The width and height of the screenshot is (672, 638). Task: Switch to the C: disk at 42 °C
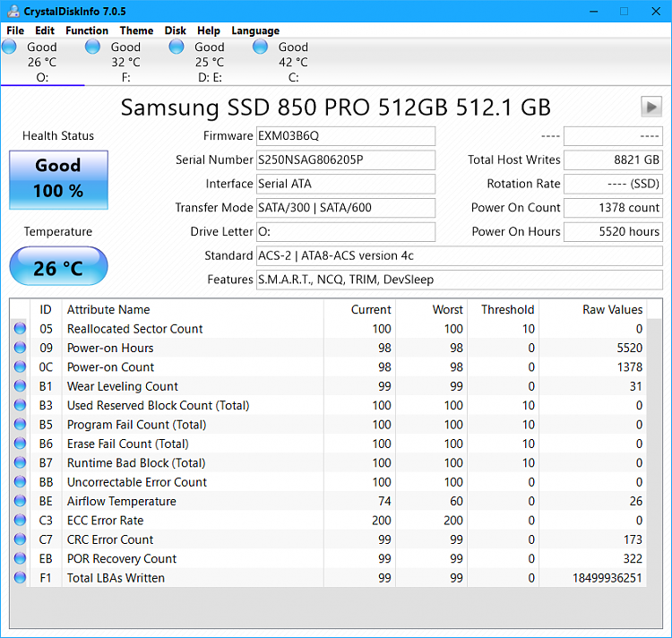pyautogui.click(x=294, y=62)
